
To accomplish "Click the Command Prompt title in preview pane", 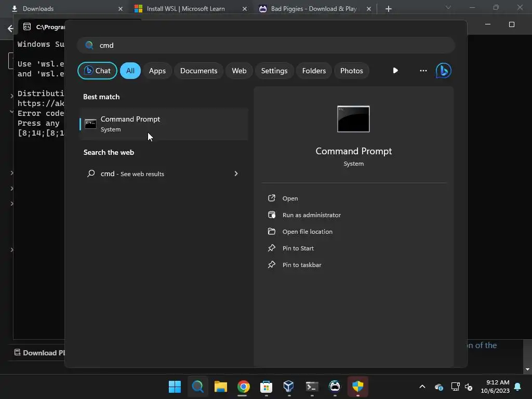I will point(353,151).
